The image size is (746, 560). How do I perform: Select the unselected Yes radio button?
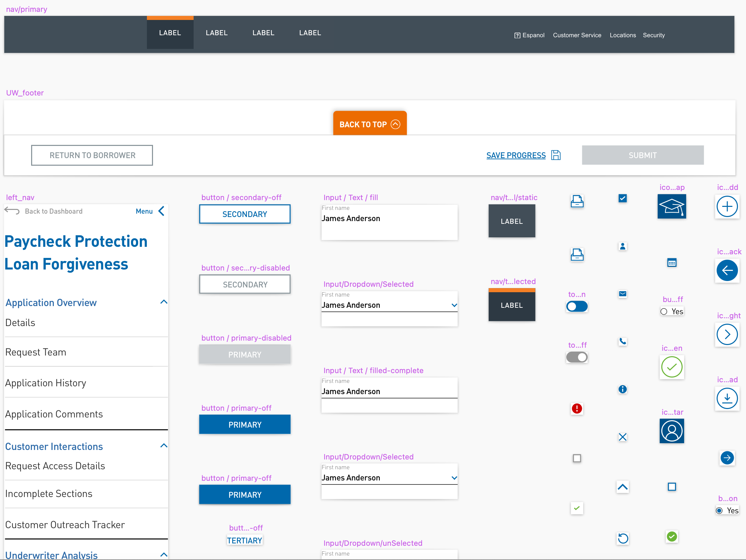[664, 311]
